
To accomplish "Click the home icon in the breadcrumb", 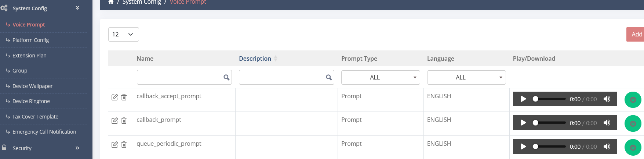I will click(x=111, y=2).
